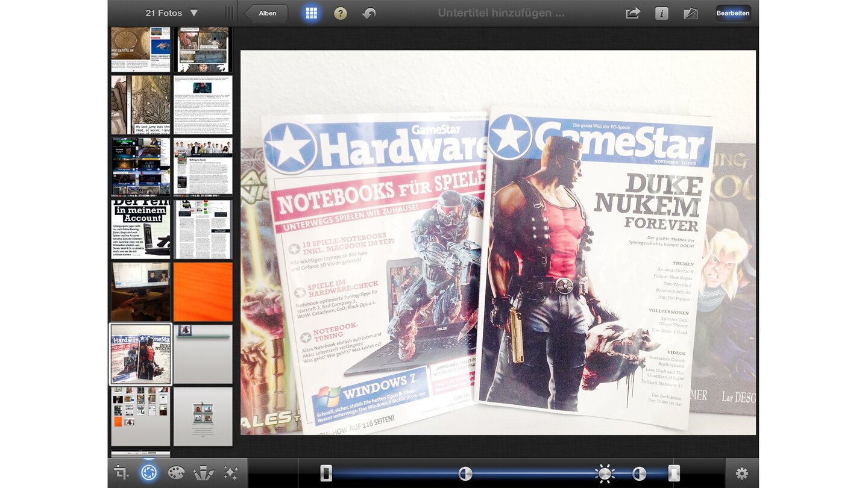Open the help question mark

[x=341, y=13]
